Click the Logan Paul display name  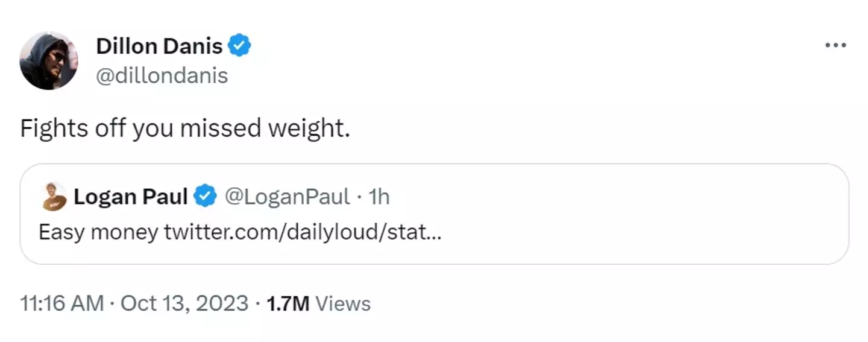click(x=130, y=197)
